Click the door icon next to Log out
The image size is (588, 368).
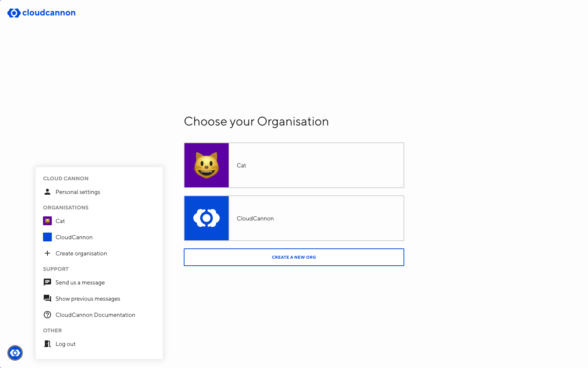coord(47,344)
